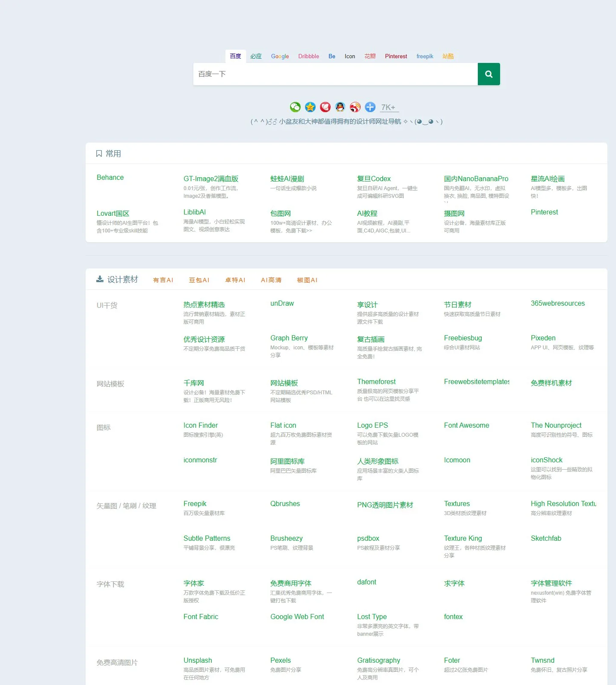Visit the Freebiesbug link
616x685 pixels.
click(463, 338)
